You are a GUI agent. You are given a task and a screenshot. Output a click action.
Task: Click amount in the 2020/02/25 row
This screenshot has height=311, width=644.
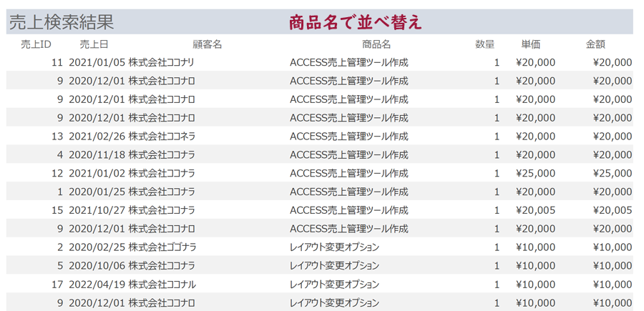(613, 247)
